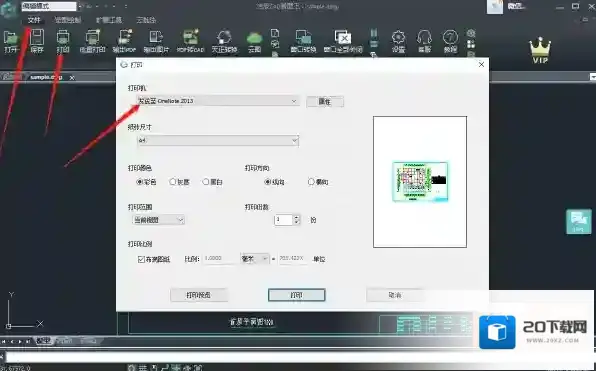Click the copies stepper down arrow

coord(296,222)
